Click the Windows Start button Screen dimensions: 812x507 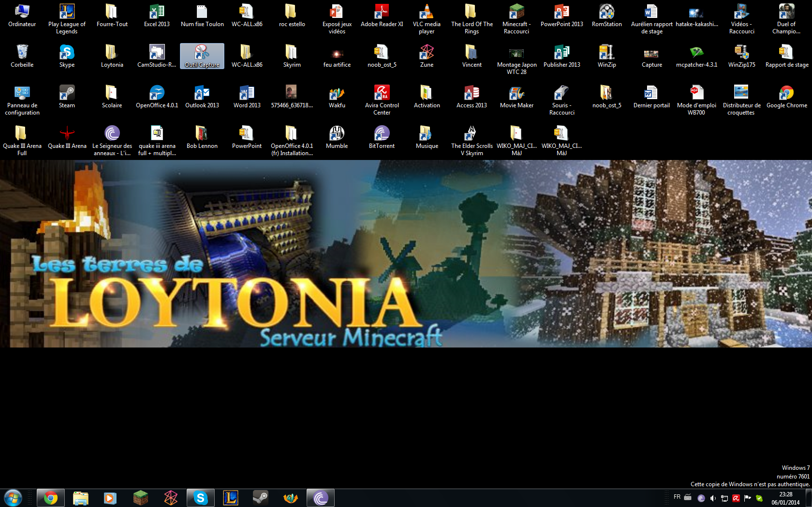click(x=13, y=498)
